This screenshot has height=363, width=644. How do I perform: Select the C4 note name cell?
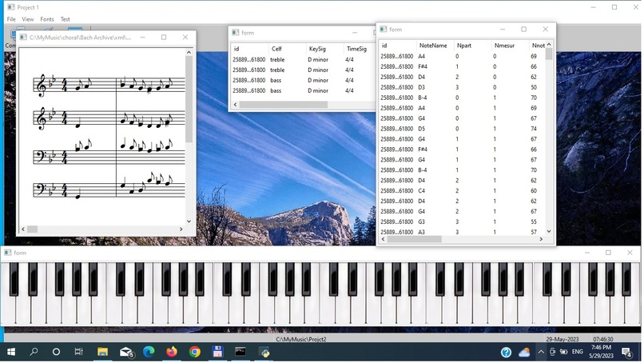[421, 191]
